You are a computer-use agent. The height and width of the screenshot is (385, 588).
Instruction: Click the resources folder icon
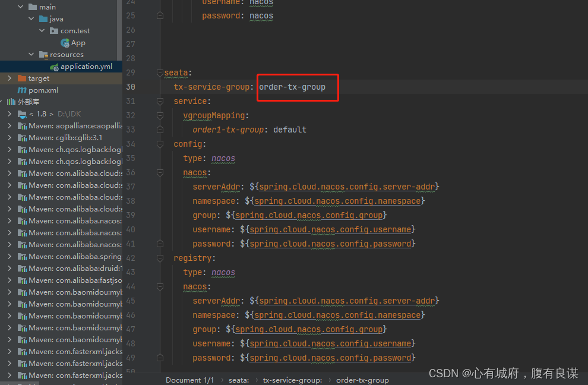point(43,55)
